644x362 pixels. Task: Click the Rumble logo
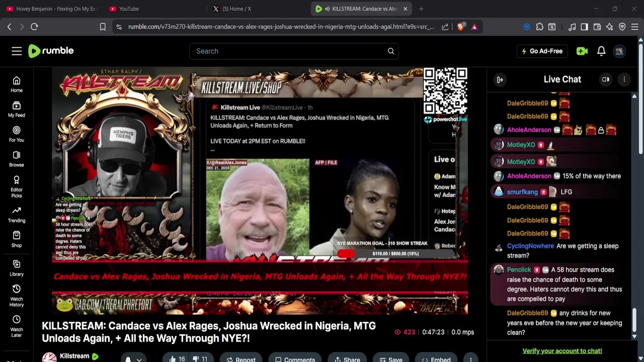point(51,51)
